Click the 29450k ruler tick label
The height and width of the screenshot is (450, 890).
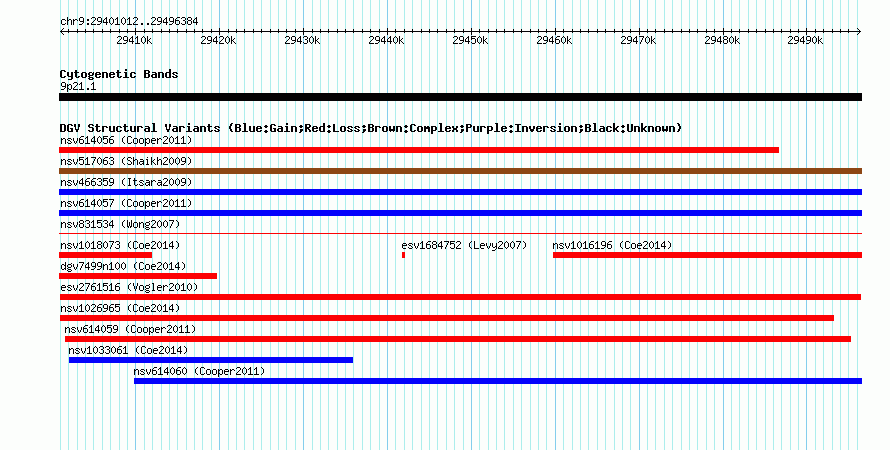point(470,40)
